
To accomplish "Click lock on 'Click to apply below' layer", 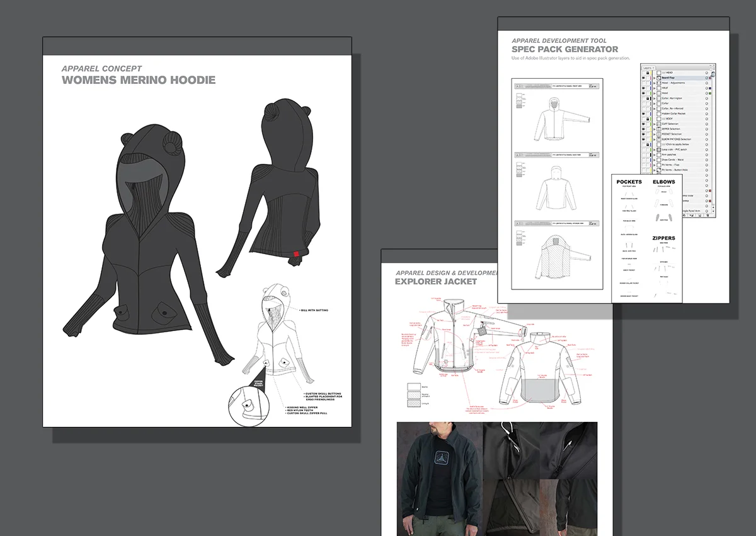I will 648,144.
